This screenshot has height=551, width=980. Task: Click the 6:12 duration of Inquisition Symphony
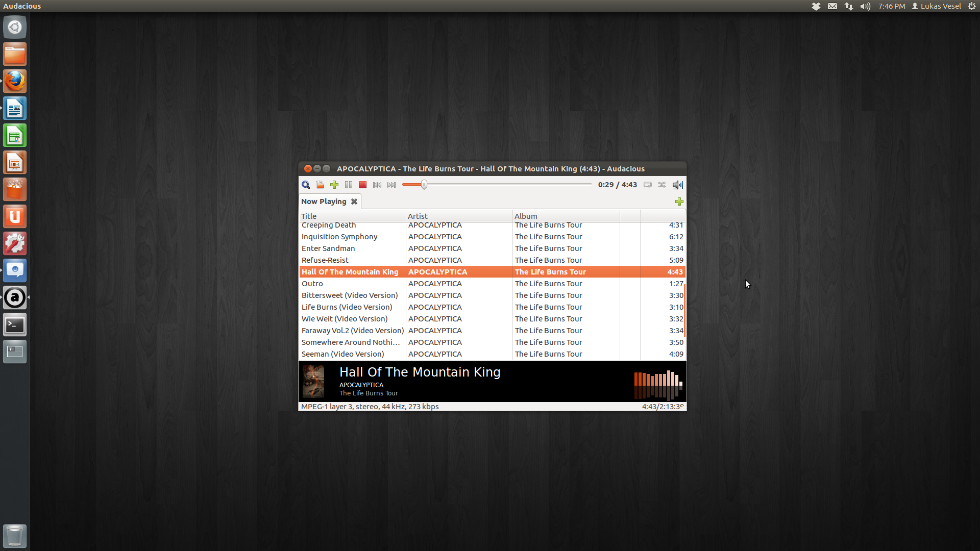coord(676,237)
